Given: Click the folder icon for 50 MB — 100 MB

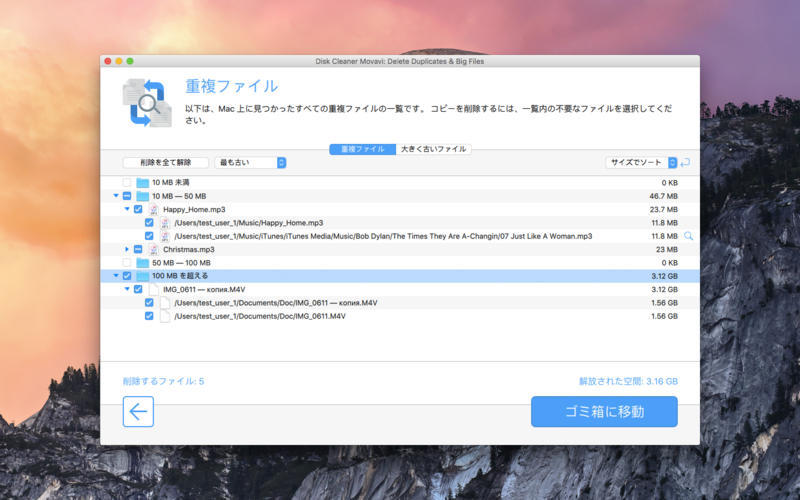Looking at the screenshot, I should click(142, 263).
